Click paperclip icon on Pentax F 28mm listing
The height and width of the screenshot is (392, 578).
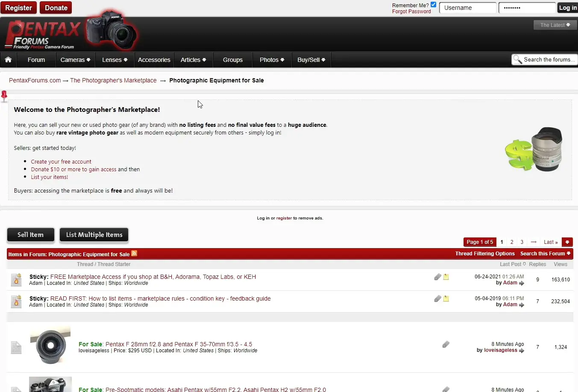pyautogui.click(x=446, y=344)
